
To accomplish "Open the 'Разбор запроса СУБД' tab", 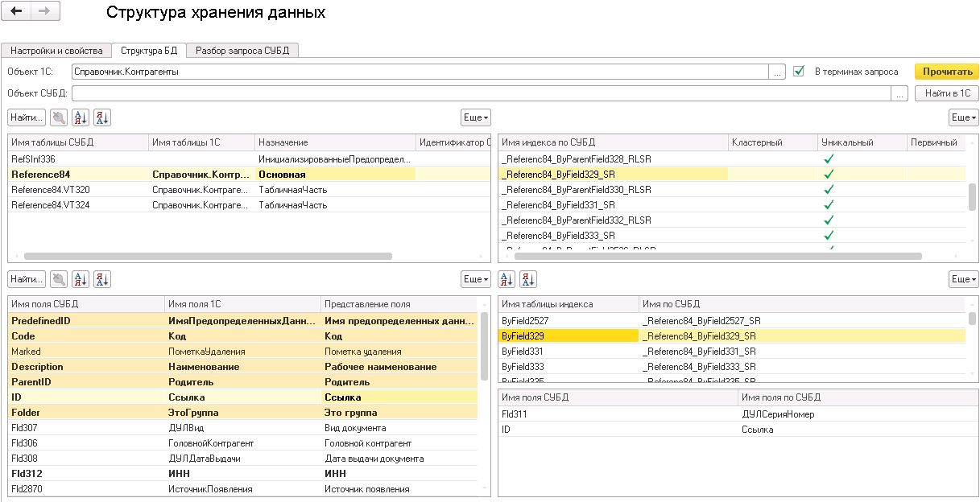I will (242, 51).
